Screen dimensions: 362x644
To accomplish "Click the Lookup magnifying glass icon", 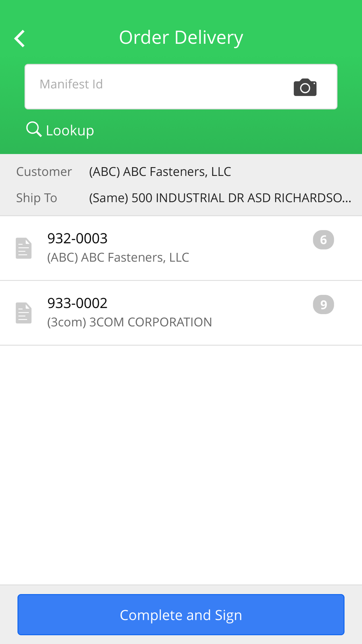I will pyautogui.click(x=34, y=129).
